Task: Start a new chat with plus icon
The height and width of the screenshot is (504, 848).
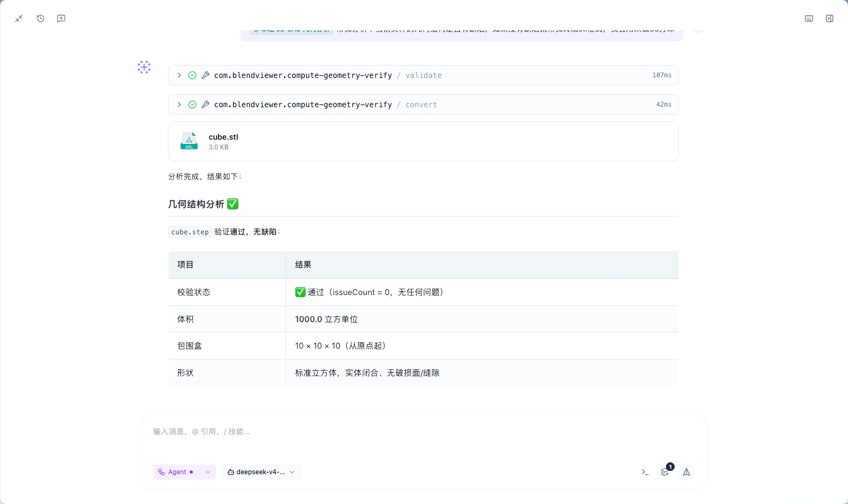Action: click(x=61, y=18)
